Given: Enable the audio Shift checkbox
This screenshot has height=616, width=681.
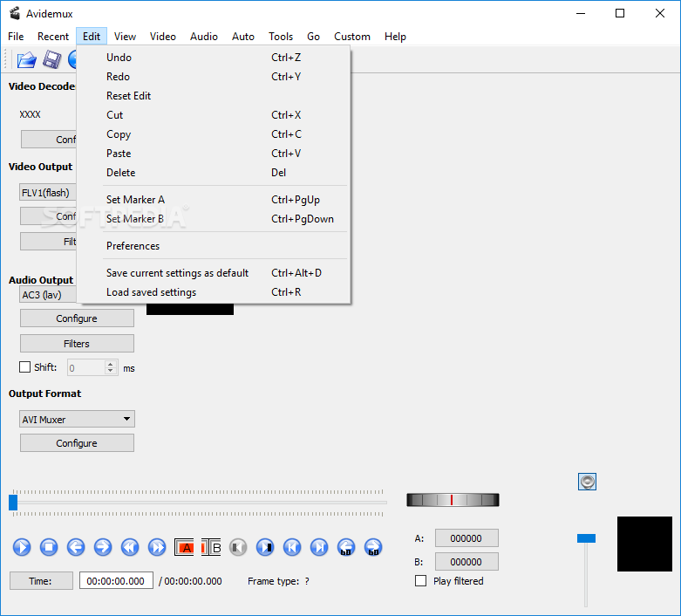Looking at the screenshot, I should pyautogui.click(x=24, y=367).
